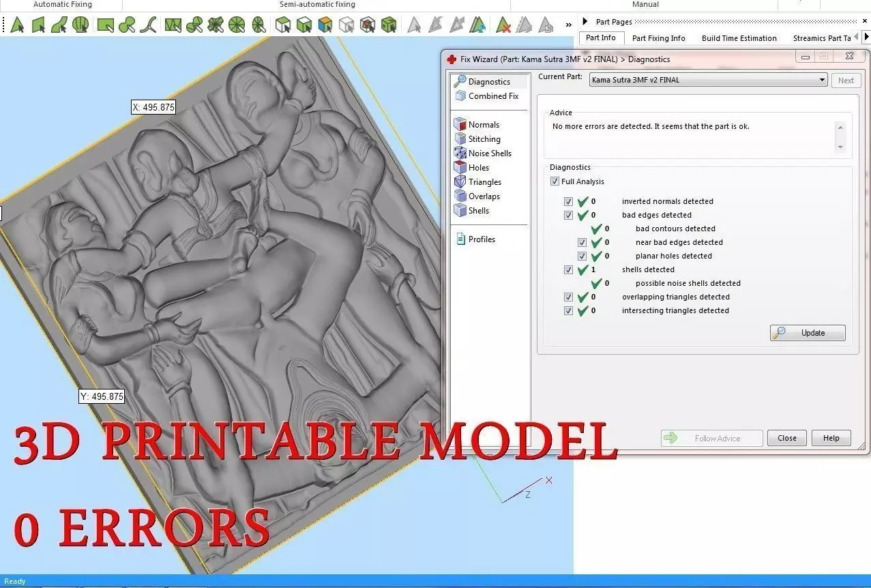Select the Streamics Part tab

click(822, 38)
